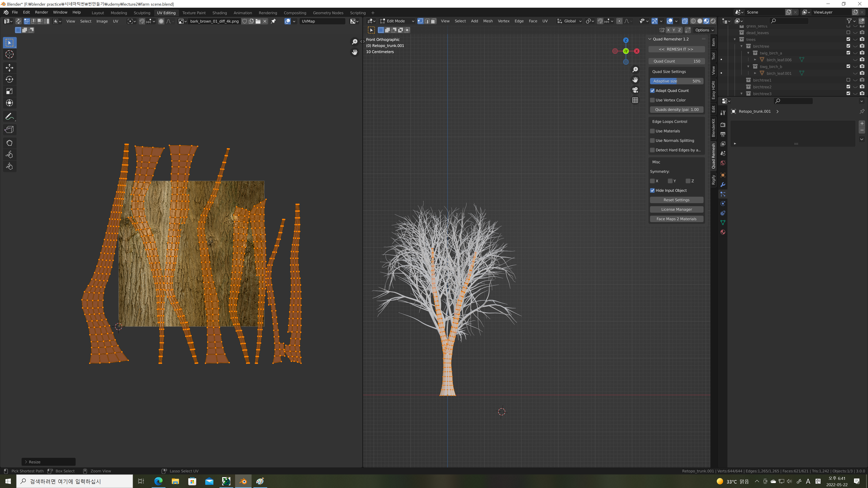Image resolution: width=868 pixels, height=488 pixels.
Task: Open the Global transform orientation dropdown
Action: click(x=569, y=21)
